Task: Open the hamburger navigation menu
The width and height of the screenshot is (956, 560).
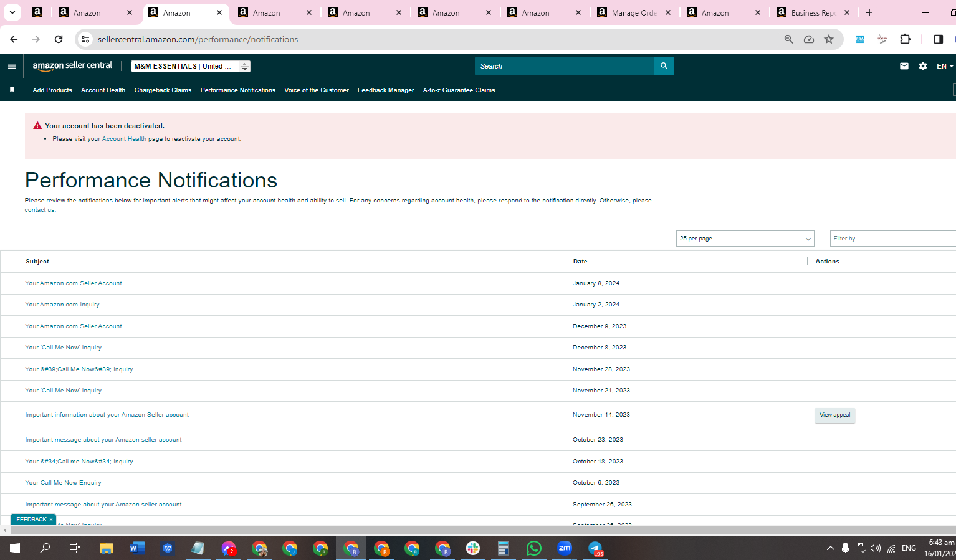Action: pos(12,66)
